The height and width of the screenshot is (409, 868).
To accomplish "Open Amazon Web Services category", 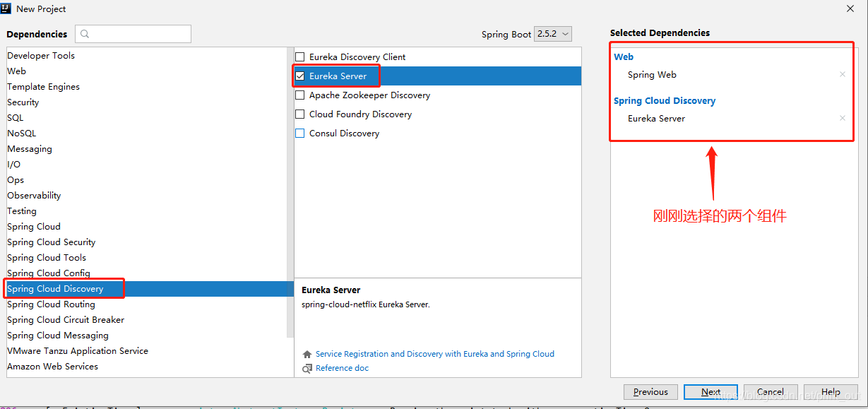I will pos(146,366).
